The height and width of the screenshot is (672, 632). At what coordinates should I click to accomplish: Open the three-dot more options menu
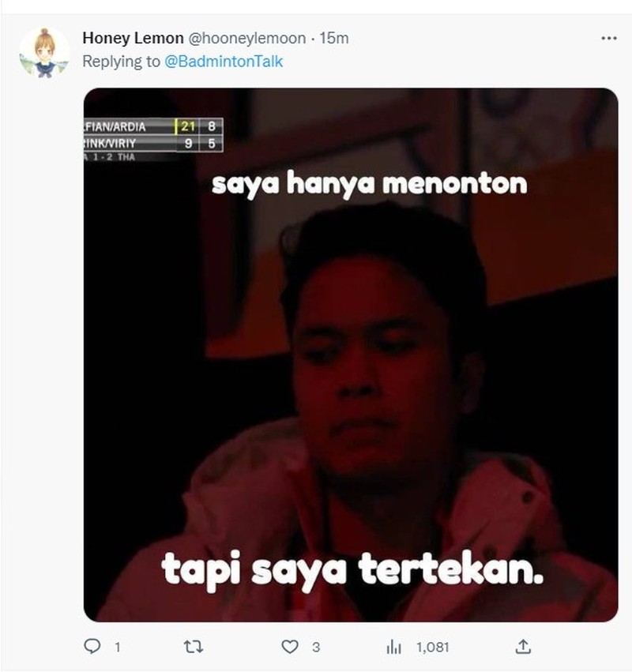point(609,38)
